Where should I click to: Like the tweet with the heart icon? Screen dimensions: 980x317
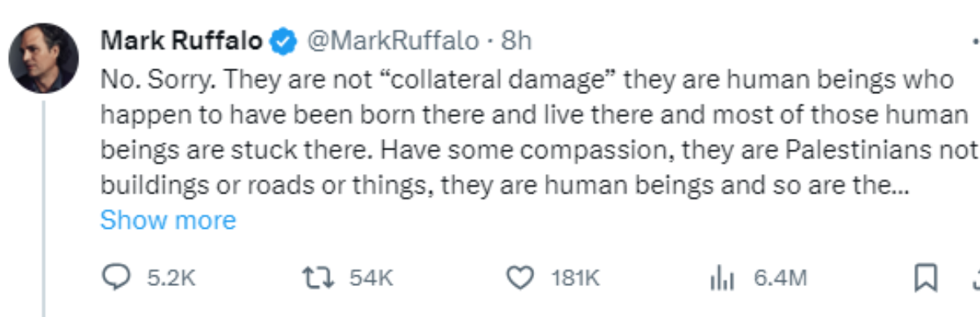click(520, 279)
